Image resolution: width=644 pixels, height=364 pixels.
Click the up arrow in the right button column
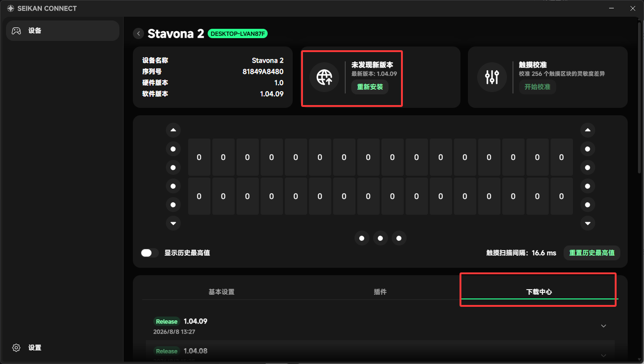tap(588, 130)
